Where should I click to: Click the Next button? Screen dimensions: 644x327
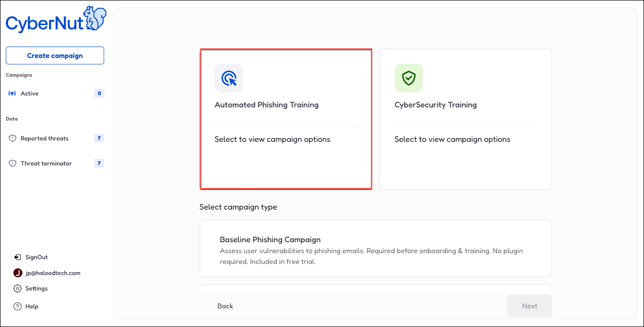(x=529, y=306)
